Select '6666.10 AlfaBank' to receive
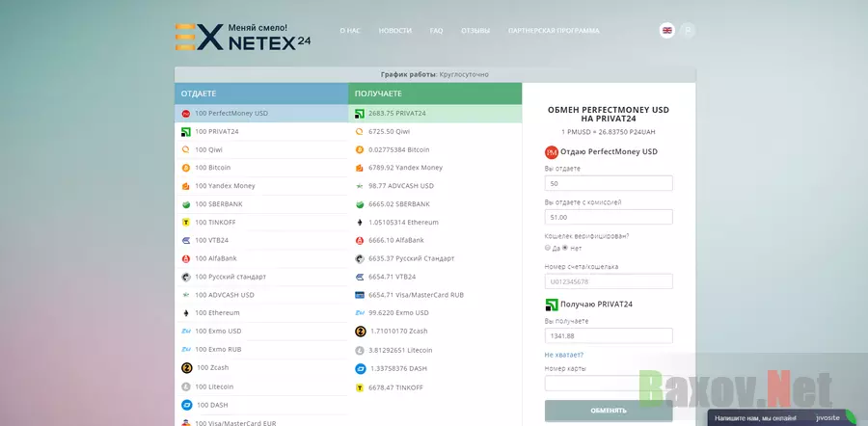 pyautogui.click(x=435, y=241)
